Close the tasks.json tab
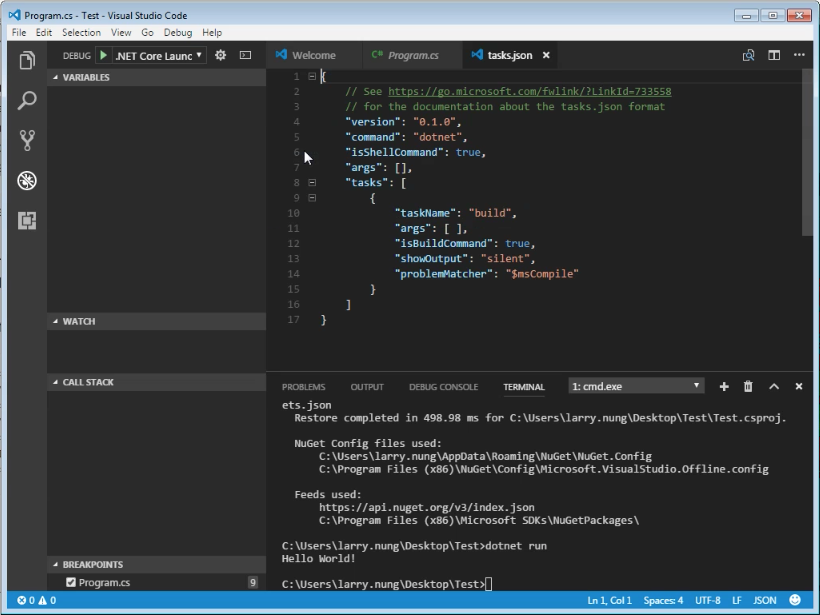The height and width of the screenshot is (615, 820). pyautogui.click(x=546, y=55)
